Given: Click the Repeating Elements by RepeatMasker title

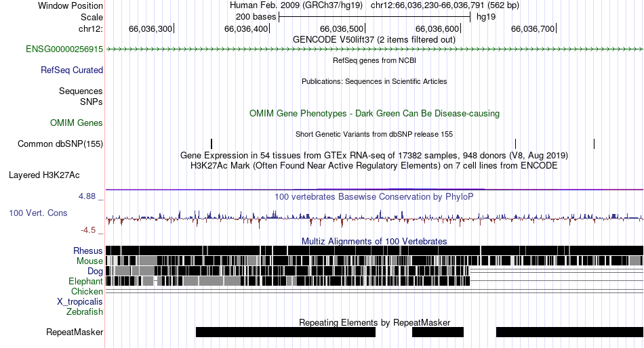Looking at the screenshot, I should coord(374,322).
